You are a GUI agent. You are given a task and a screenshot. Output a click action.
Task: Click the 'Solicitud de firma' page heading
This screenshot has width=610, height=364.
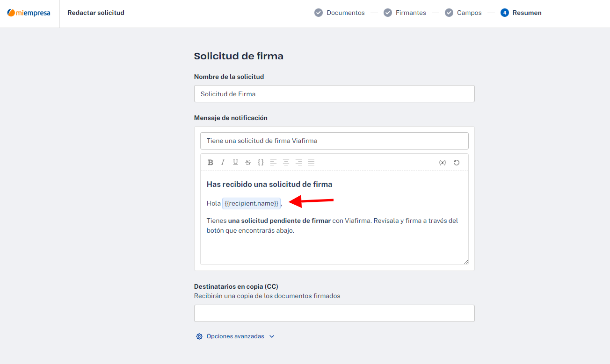(239, 56)
